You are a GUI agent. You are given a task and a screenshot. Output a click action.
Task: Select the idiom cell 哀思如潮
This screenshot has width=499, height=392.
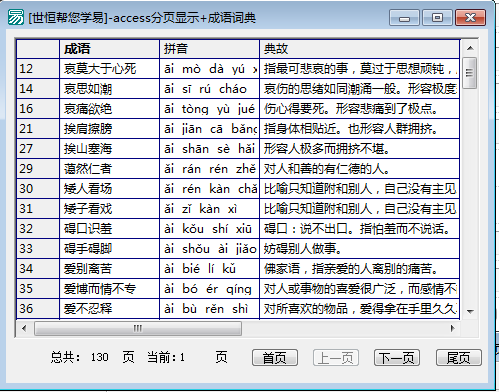tap(109, 89)
